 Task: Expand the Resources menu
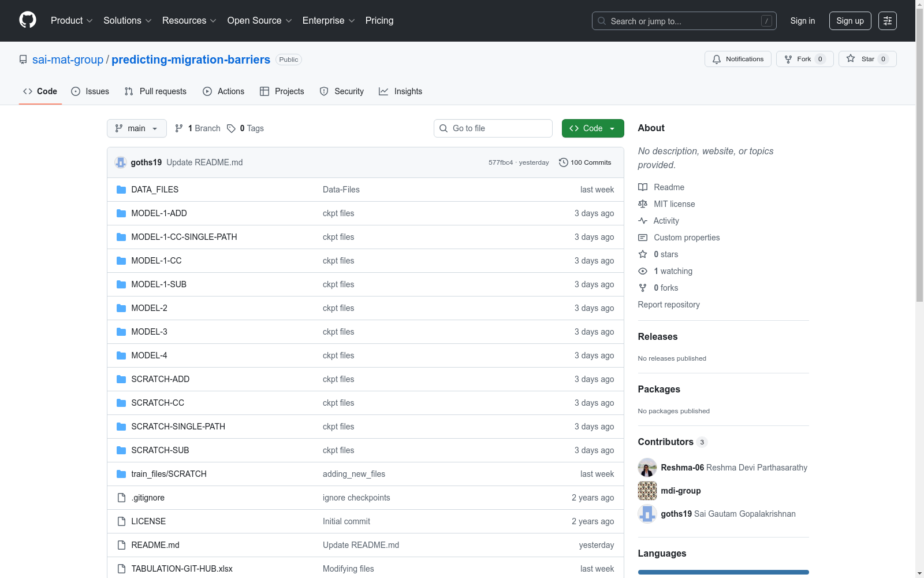189,20
